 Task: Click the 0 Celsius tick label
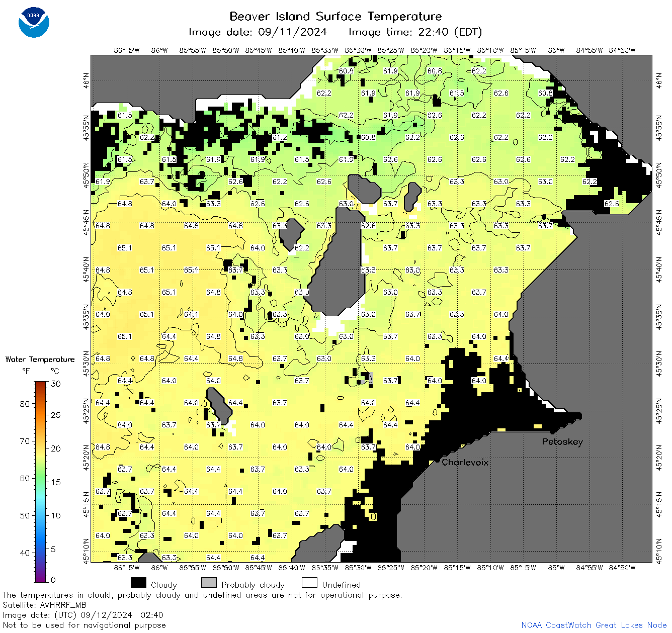[x=54, y=580]
